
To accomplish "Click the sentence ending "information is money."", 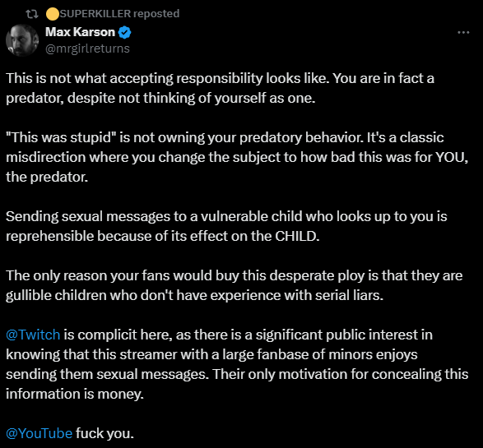I will tap(237, 384).
